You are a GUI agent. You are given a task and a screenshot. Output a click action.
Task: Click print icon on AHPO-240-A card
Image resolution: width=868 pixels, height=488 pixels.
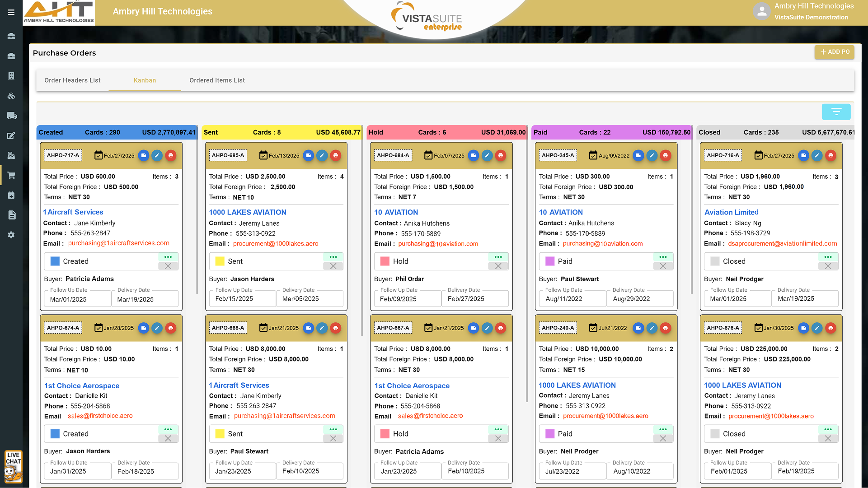pyautogui.click(x=665, y=328)
